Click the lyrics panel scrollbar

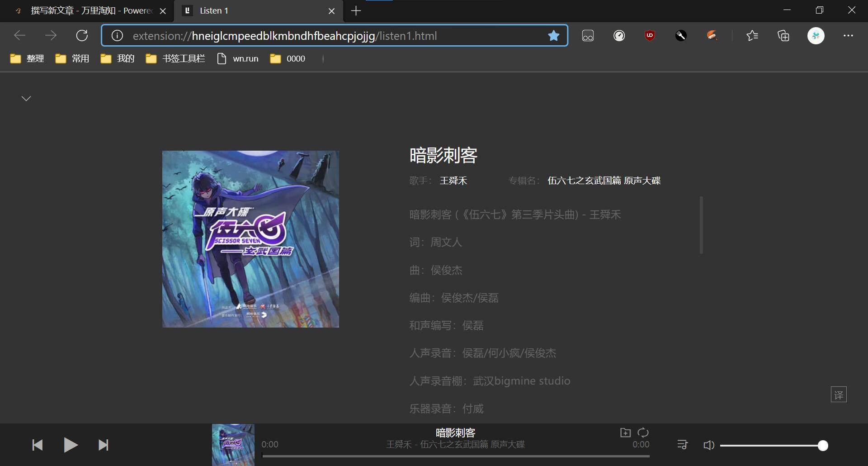[701, 225]
